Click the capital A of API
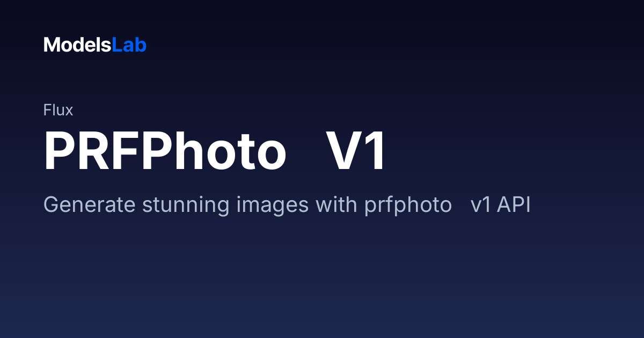644x338 pixels. tap(503, 205)
